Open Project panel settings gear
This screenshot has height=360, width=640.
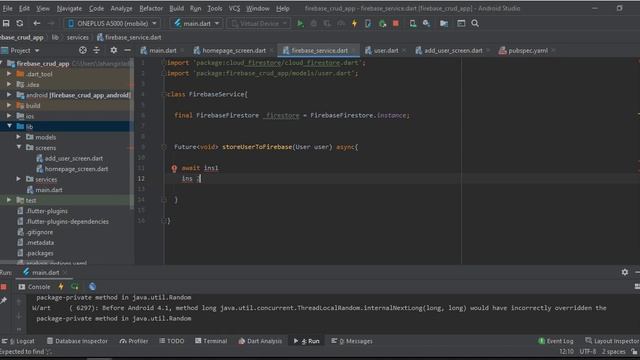pos(113,50)
